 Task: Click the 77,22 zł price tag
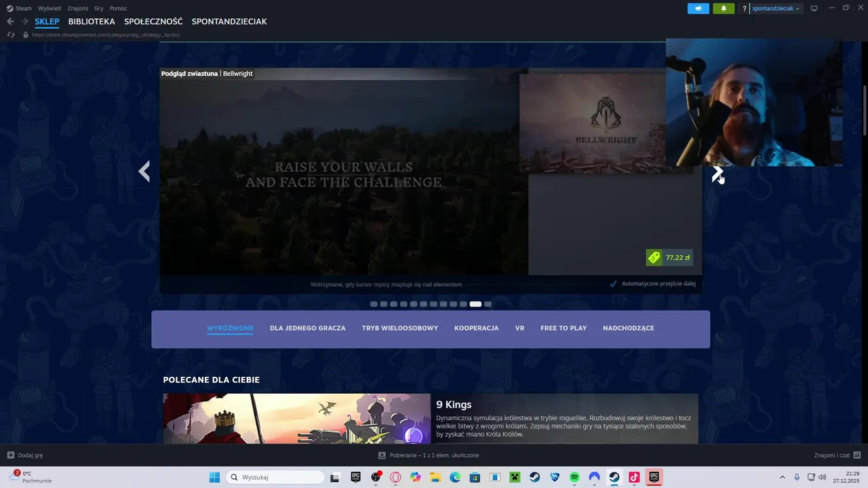click(x=669, y=258)
